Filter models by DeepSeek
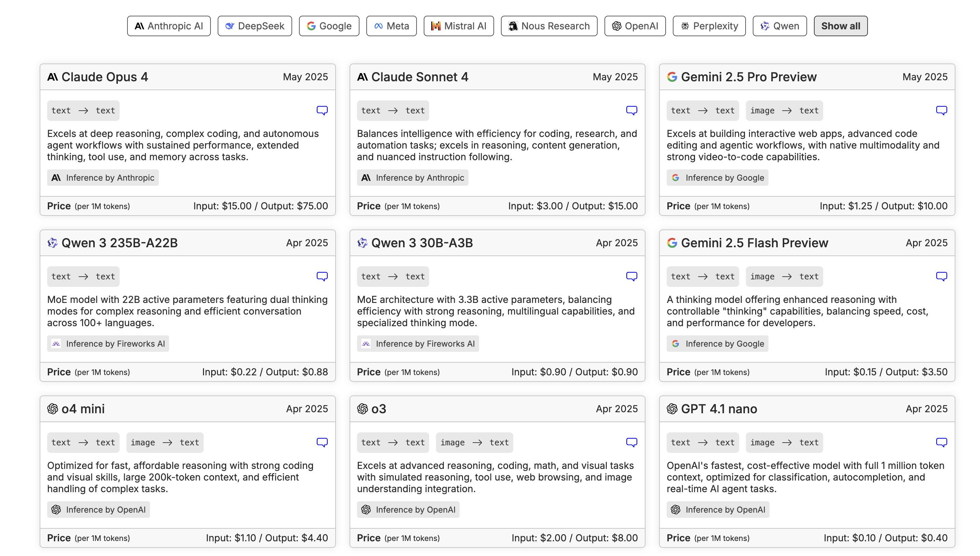The width and height of the screenshot is (980, 556). coord(255,26)
